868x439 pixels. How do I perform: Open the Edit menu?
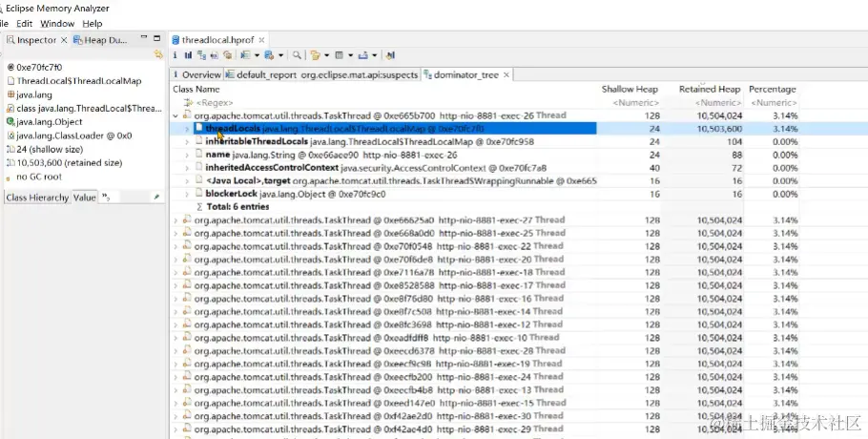[25, 24]
